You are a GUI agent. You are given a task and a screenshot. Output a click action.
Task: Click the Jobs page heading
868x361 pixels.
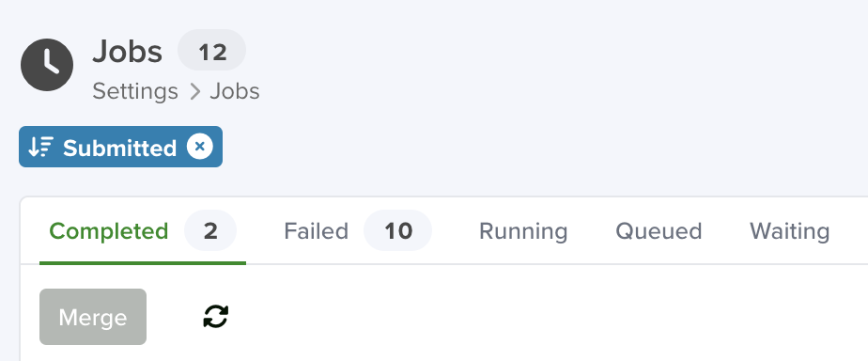click(128, 51)
